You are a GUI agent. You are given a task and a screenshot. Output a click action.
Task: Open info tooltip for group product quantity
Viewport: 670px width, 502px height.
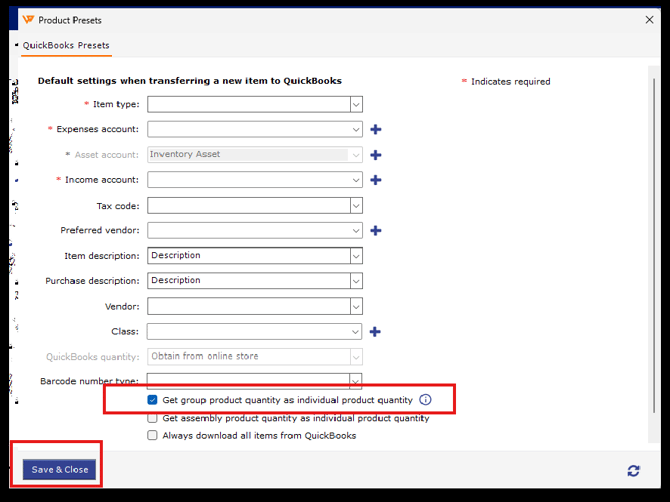425,399
